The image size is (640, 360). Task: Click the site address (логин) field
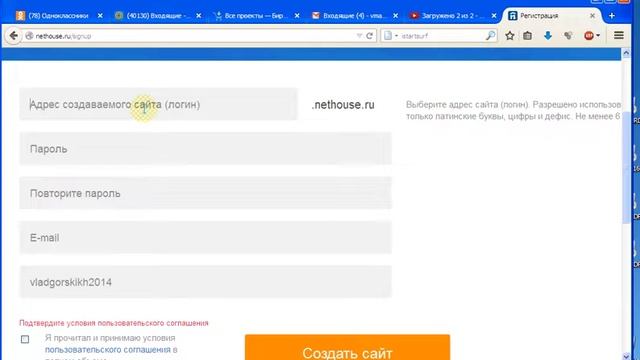tap(158, 104)
